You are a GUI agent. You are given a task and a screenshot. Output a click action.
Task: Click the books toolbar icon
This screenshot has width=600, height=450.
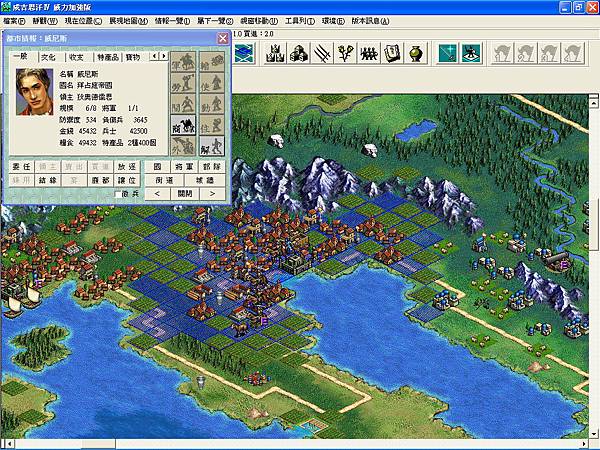coord(392,53)
